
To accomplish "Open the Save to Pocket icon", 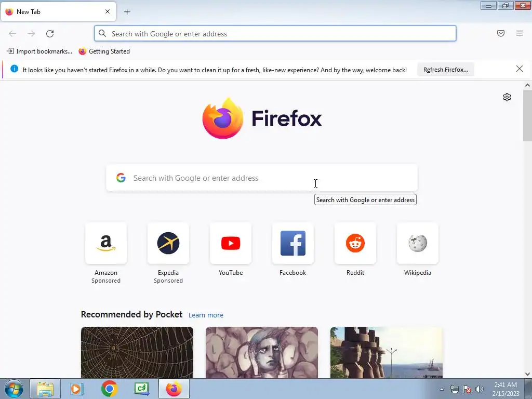I will pos(501,33).
